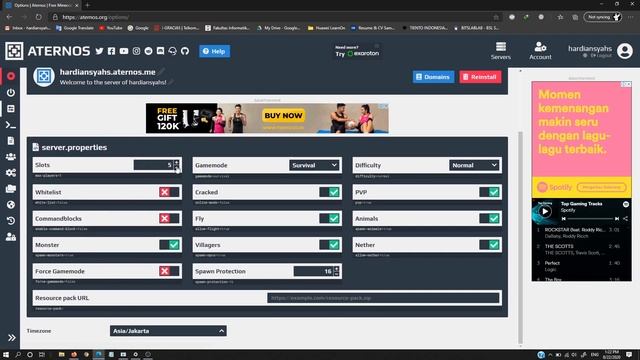The height and width of the screenshot is (360, 640).
Task: Skip to next track in Spotify widget
Action: point(617,219)
